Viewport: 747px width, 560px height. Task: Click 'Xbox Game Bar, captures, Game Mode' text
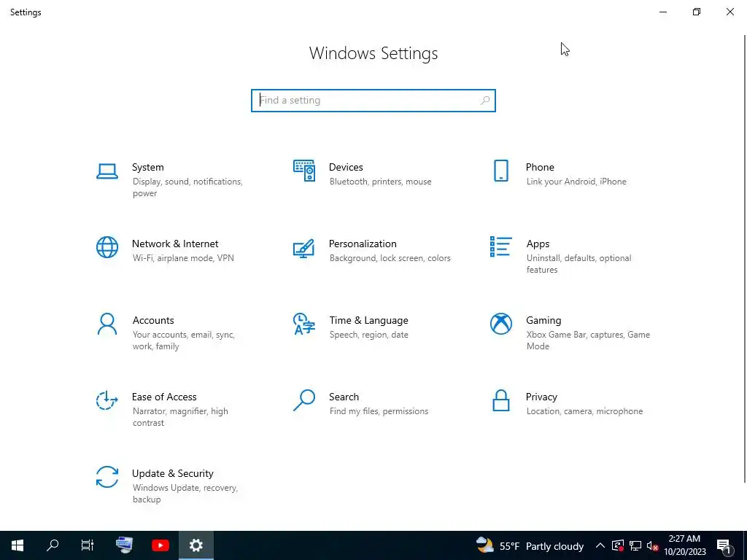pos(589,341)
